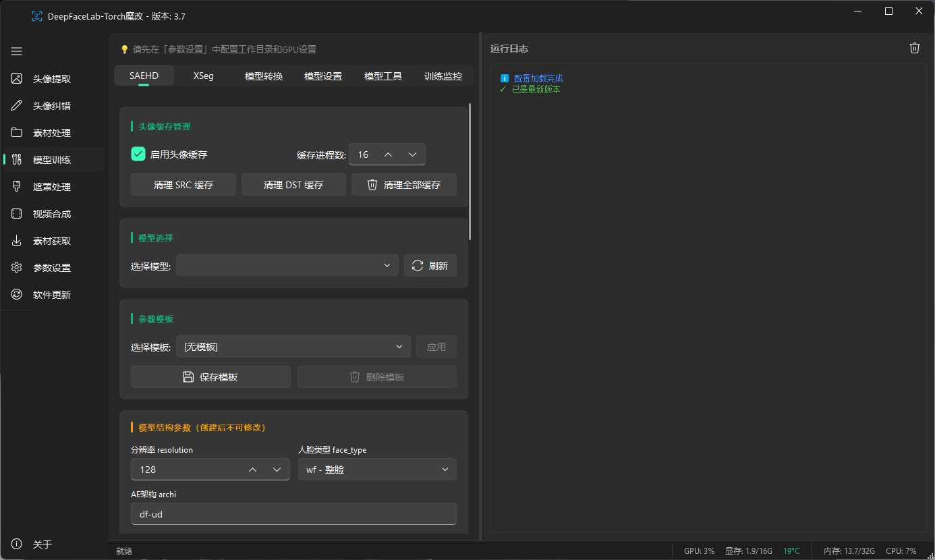Open 参数设置 gear settings page
Viewport: 935px width, 560px height.
53,268
